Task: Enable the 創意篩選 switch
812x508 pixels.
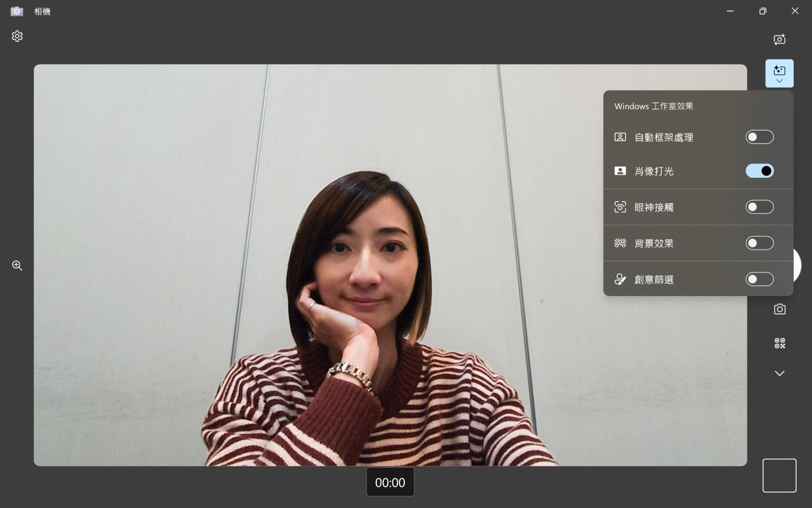Action: tap(760, 279)
